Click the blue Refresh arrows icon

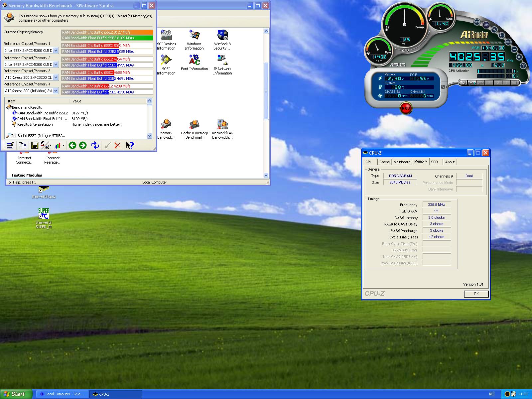tap(95, 145)
